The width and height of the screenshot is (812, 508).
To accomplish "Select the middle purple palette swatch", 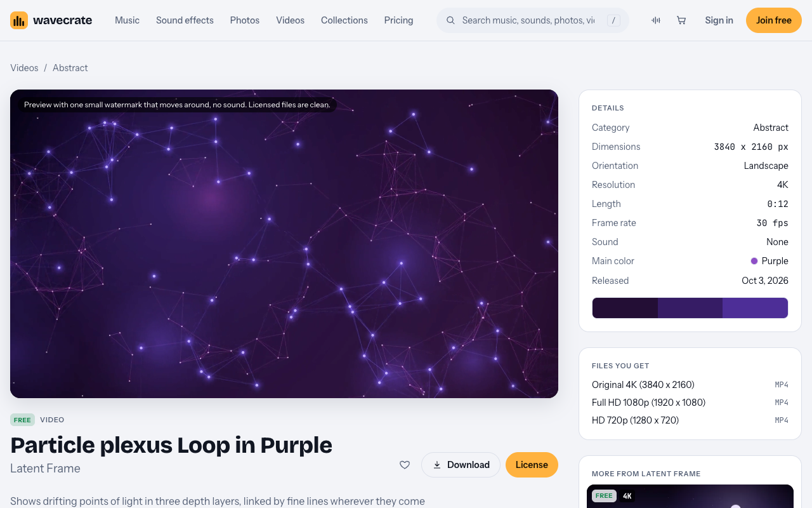I will click(x=690, y=308).
